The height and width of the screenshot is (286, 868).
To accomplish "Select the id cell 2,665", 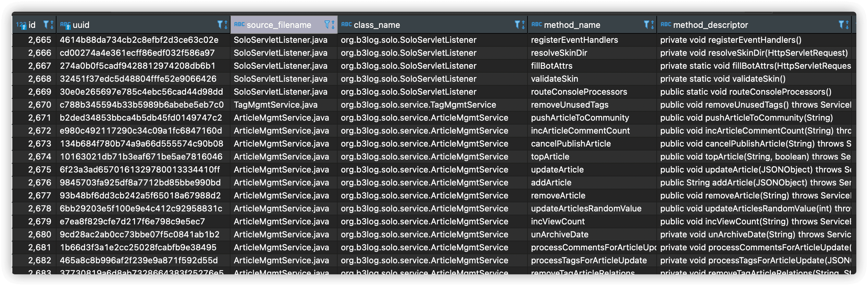I will [x=34, y=40].
